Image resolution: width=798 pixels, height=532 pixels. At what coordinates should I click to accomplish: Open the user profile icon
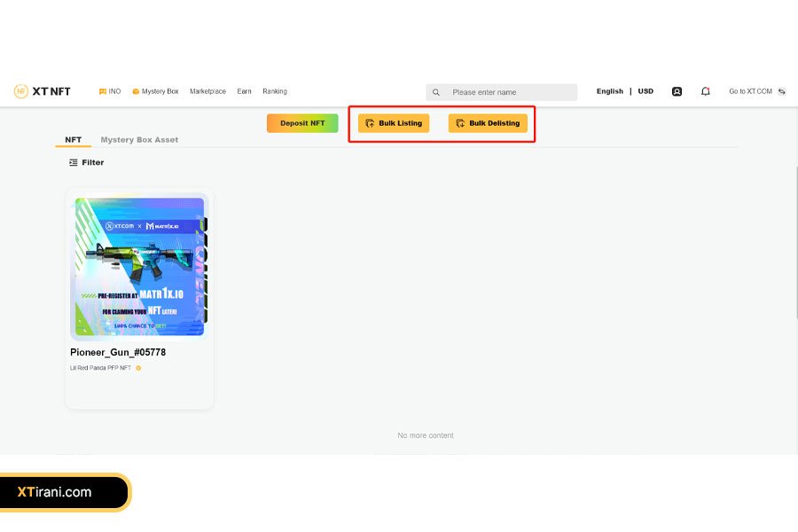pyautogui.click(x=677, y=91)
